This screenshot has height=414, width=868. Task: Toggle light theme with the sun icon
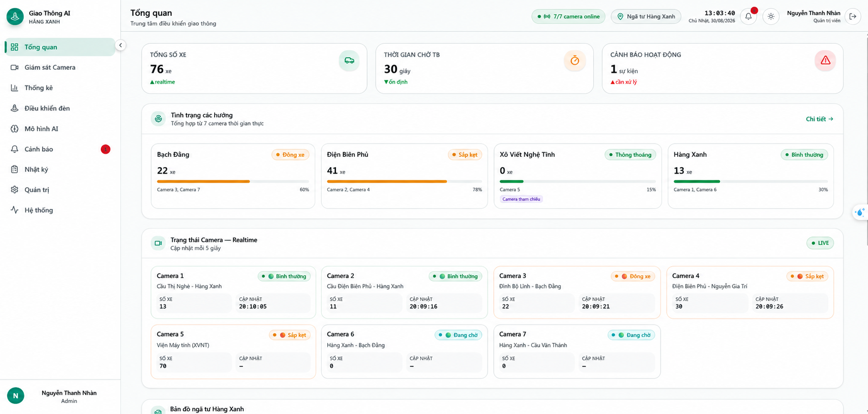point(771,16)
